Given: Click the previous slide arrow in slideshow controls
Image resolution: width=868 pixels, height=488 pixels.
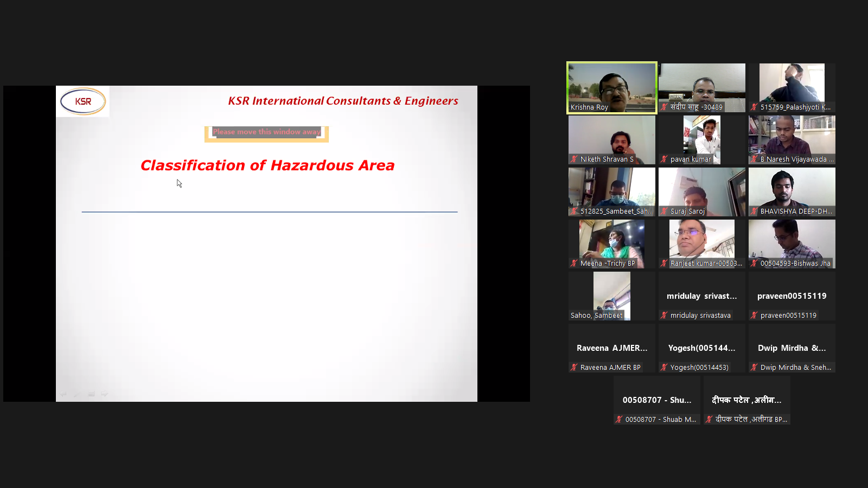Looking at the screenshot, I should 63,394.
